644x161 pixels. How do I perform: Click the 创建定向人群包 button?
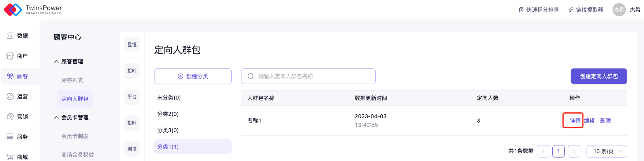(x=599, y=76)
